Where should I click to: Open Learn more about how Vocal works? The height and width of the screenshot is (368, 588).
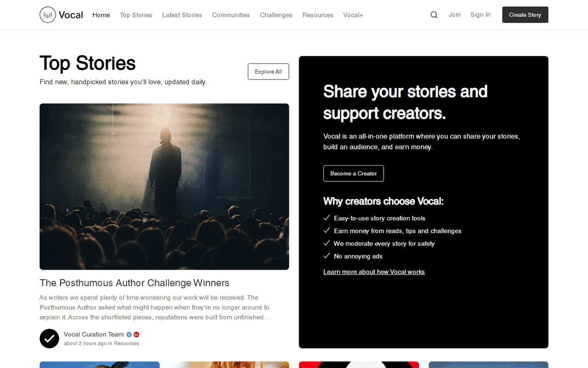click(x=374, y=272)
